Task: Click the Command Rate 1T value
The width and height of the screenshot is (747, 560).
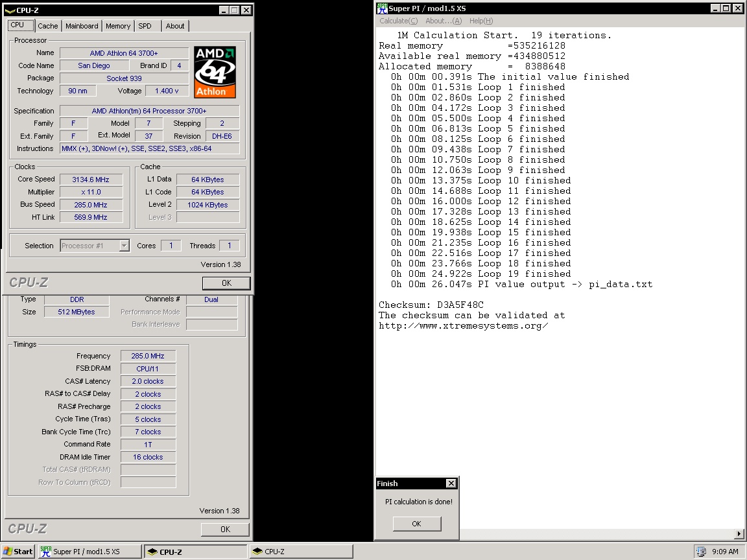Action: click(x=148, y=444)
